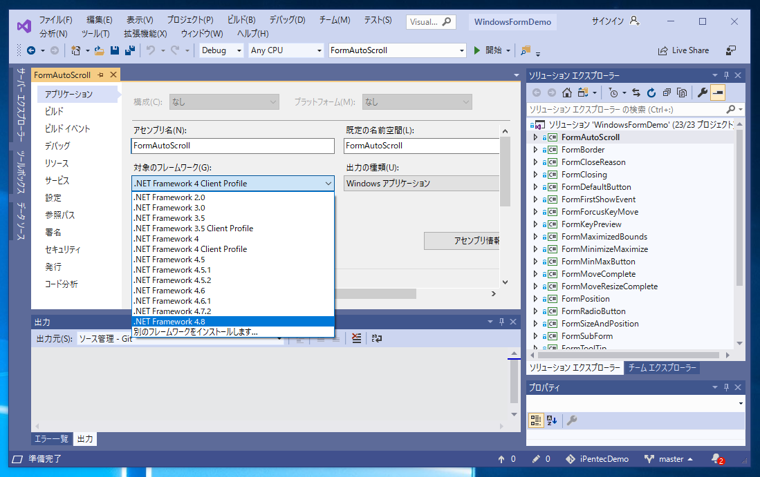Click the Refresh icon in Solution Explorer
Screen dimensions: 760x477
(x=651, y=93)
